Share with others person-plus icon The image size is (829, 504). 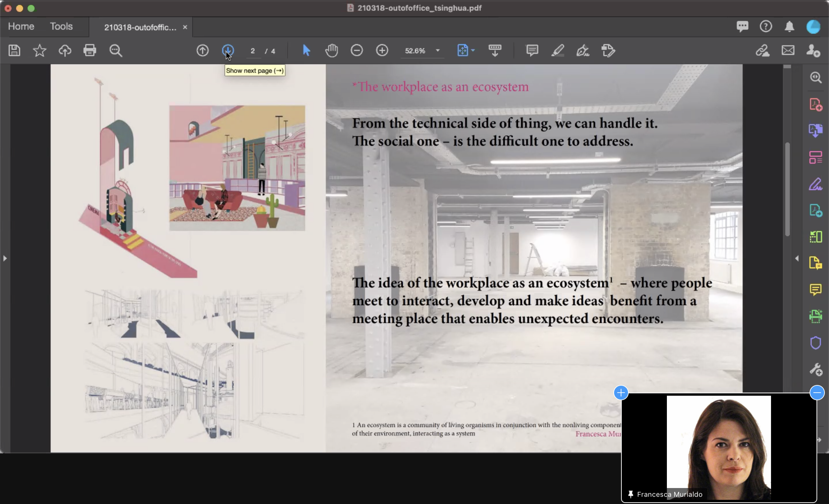(813, 51)
